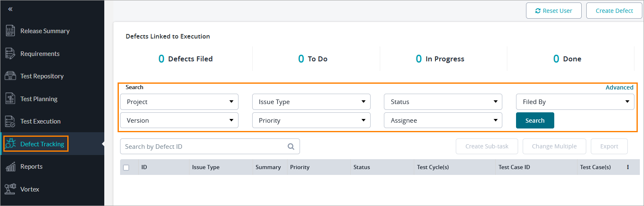The image size is (644, 206).
Task: Expand the Filed By dropdown
Action: [575, 102]
